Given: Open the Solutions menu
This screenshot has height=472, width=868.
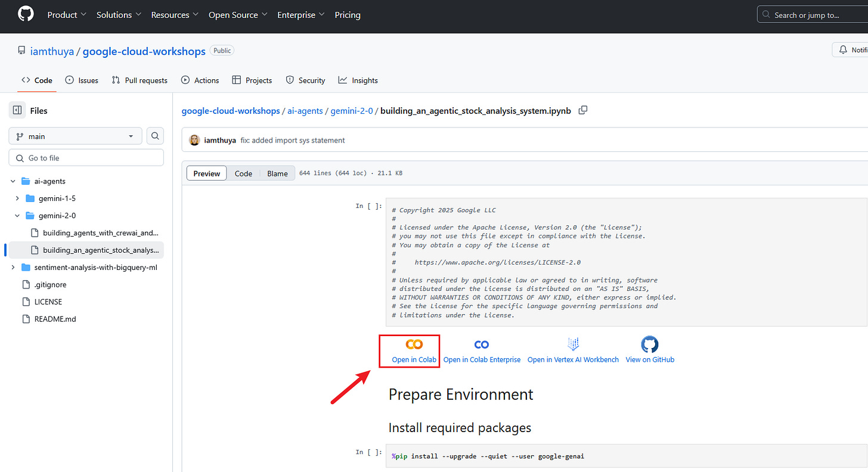Looking at the screenshot, I should coord(119,15).
